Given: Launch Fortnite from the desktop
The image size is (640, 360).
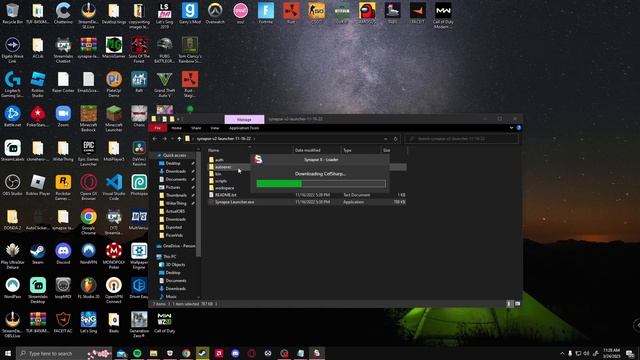Looking at the screenshot, I should click(266, 13).
